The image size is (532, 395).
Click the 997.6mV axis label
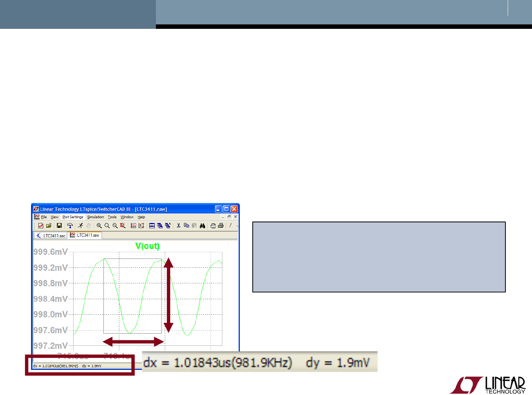tap(51, 330)
